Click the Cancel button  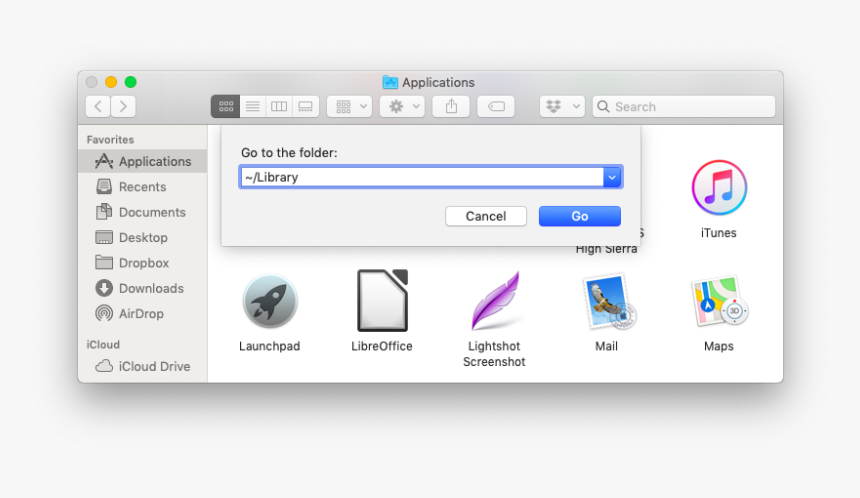click(486, 216)
